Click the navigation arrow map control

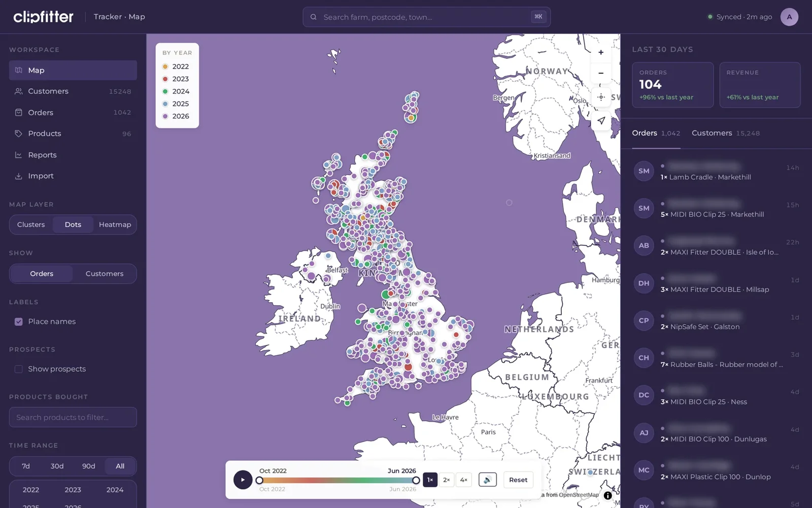(x=601, y=121)
